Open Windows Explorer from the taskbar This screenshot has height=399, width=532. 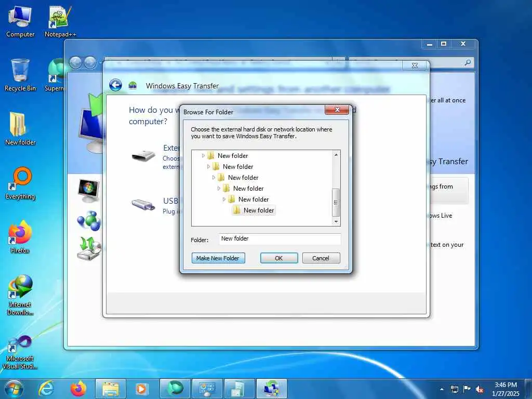[111, 389]
